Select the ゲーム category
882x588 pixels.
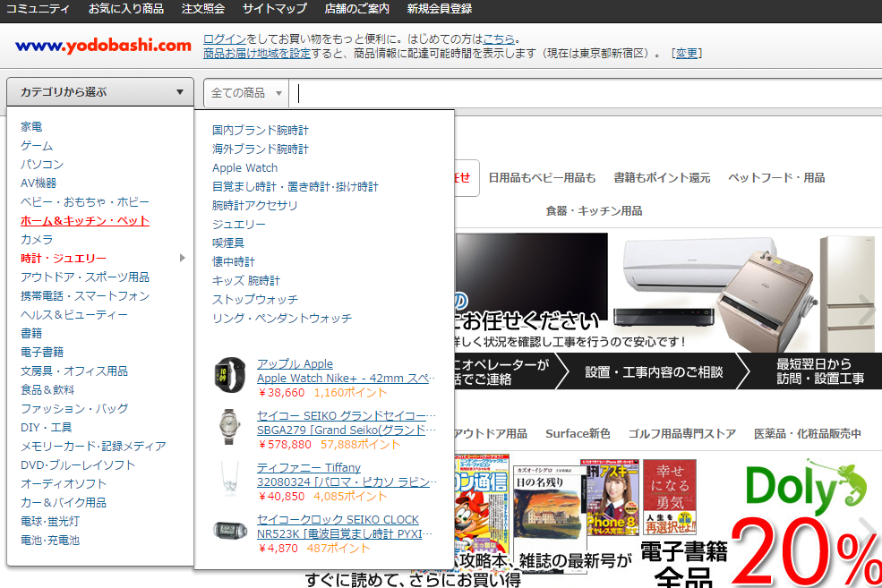[37, 146]
